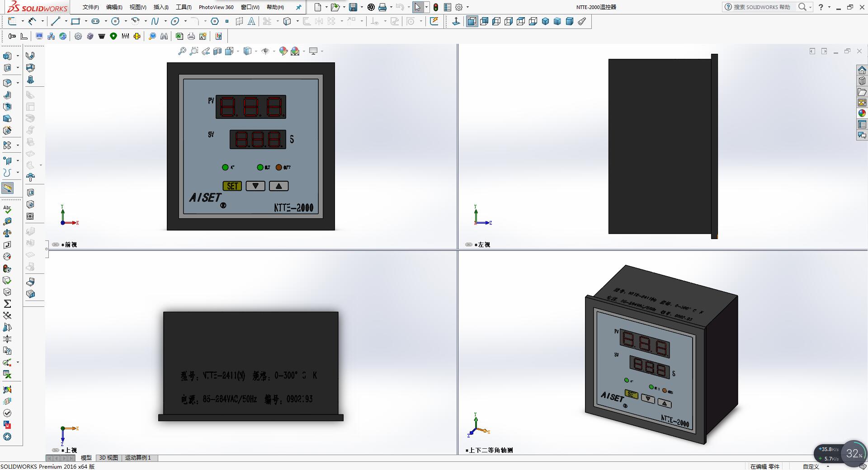Insert sketch Text with the A tool
The image size is (868, 470).
click(251, 21)
